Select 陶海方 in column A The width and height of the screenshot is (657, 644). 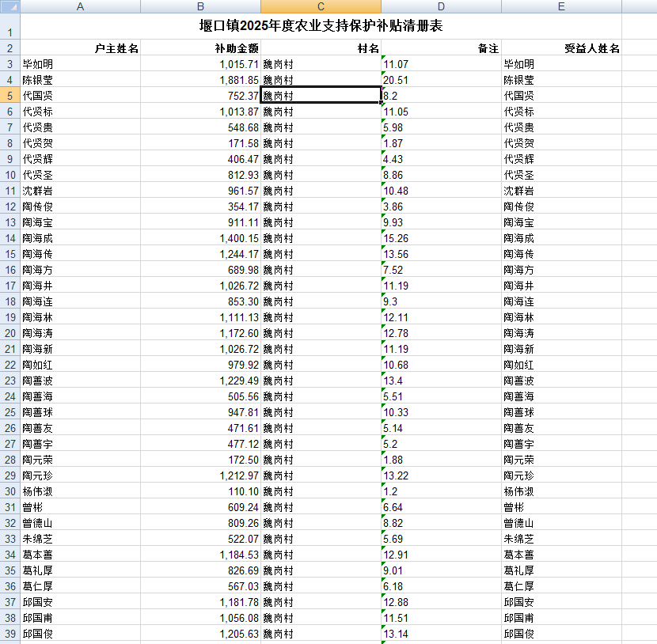click(x=80, y=270)
